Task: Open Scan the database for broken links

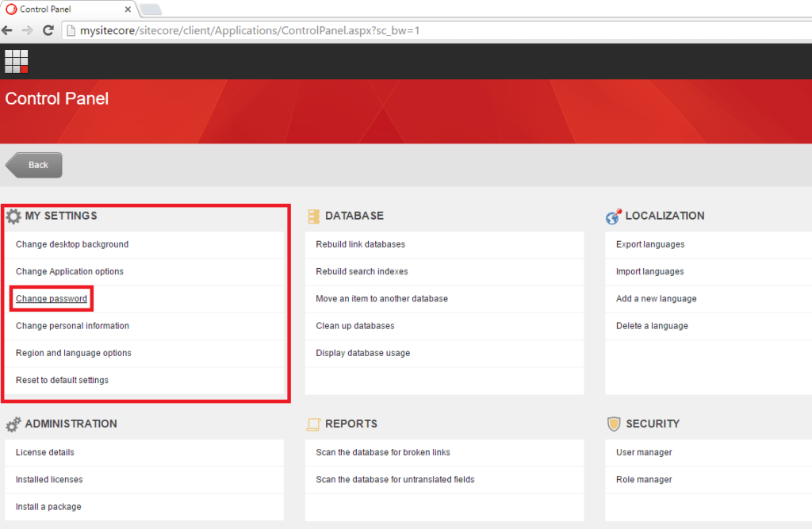Action: point(383,452)
